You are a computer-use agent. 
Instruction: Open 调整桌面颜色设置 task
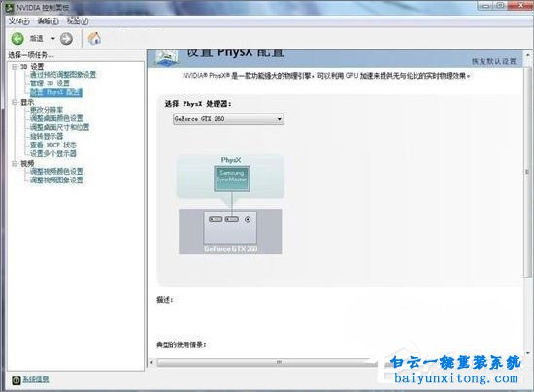point(56,118)
